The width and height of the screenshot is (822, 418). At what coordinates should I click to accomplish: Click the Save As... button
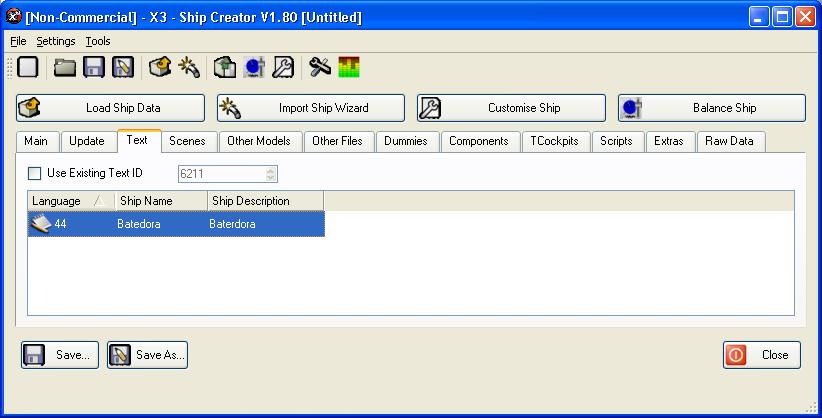tap(147, 355)
